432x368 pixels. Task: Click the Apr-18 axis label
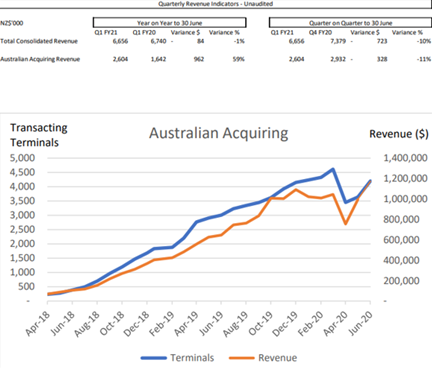(x=38, y=323)
